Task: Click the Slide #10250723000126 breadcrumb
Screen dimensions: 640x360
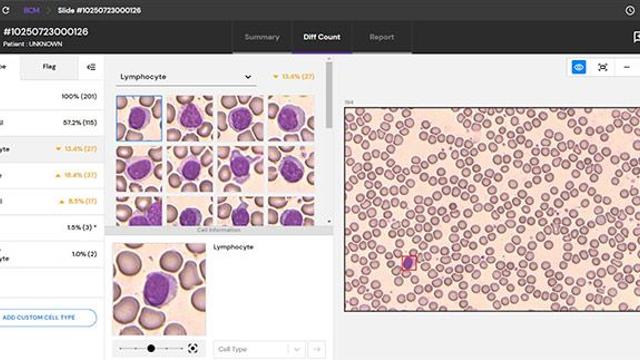Action: pyautogui.click(x=99, y=10)
